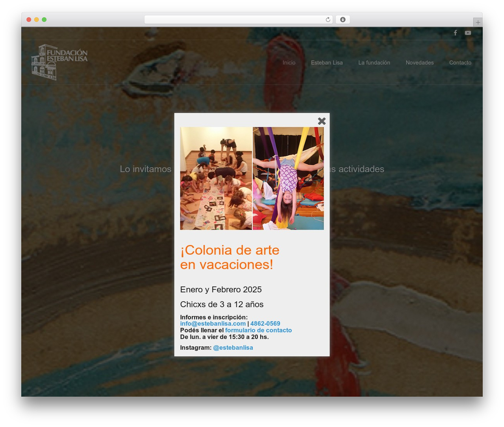504x427 pixels.
Task: Click the browser downloads button
Action: [x=343, y=20]
